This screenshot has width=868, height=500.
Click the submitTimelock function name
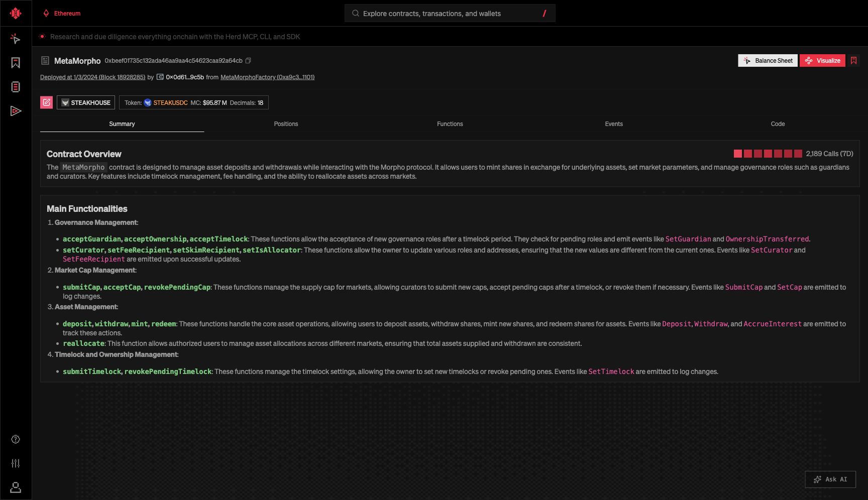(x=92, y=371)
